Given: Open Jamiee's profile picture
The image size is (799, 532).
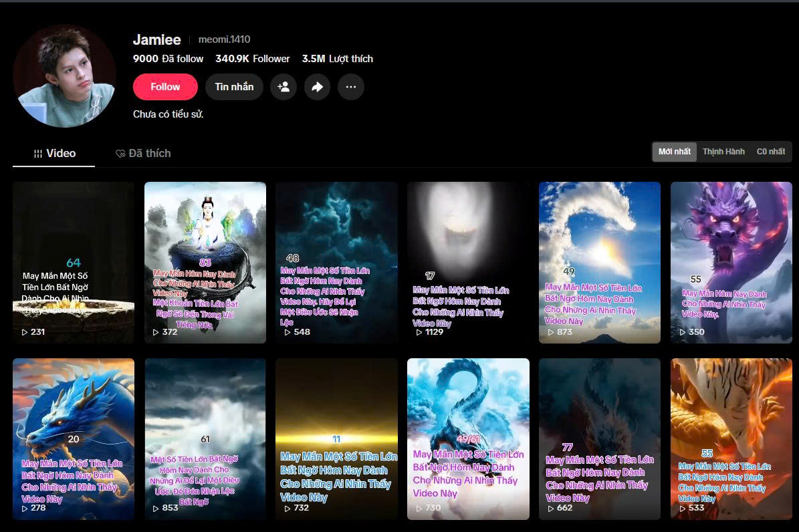Looking at the screenshot, I should pos(65,76).
